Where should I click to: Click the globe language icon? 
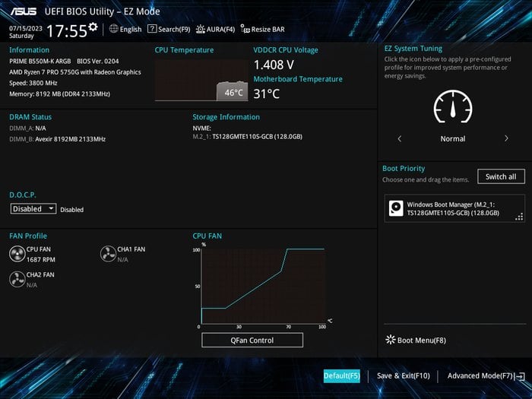tap(114, 29)
